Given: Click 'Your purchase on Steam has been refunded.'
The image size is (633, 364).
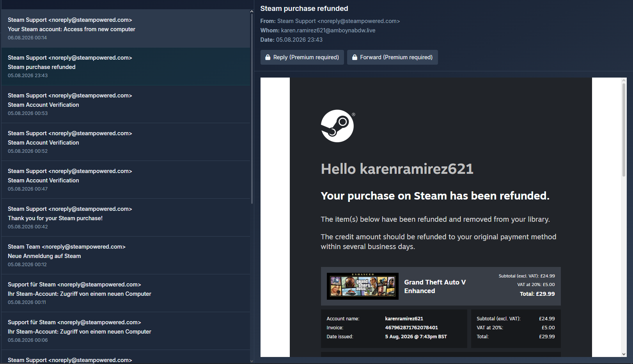Looking at the screenshot, I should click(x=435, y=196).
